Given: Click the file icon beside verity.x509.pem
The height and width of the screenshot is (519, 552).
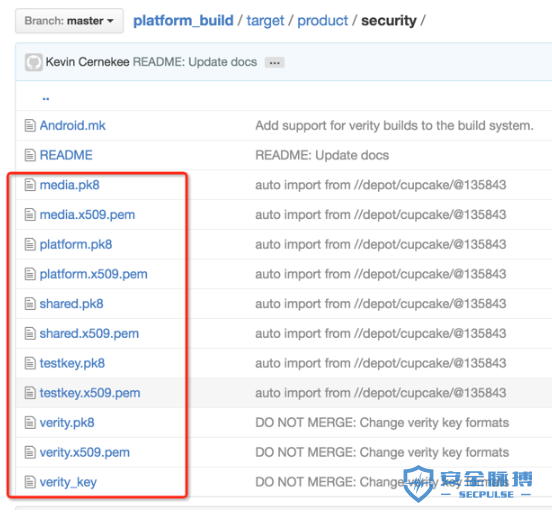Looking at the screenshot, I should (x=30, y=452).
